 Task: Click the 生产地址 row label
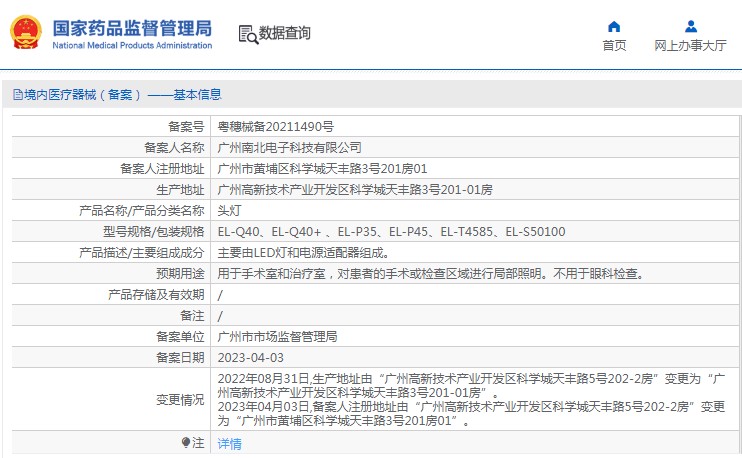point(180,190)
